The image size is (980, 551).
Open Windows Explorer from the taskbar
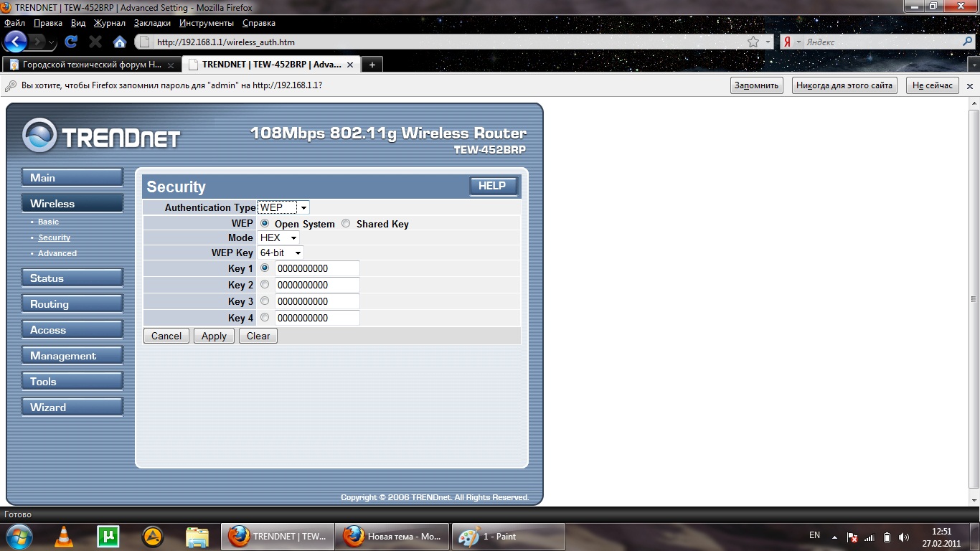pyautogui.click(x=197, y=537)
